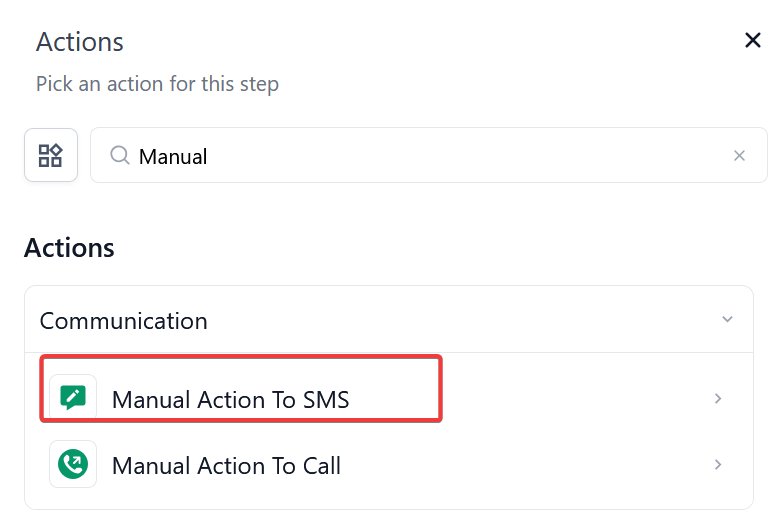Click the green SMS pencil-bubble icon
Viewport: 777px width, 524px height.
pos(73,398)
